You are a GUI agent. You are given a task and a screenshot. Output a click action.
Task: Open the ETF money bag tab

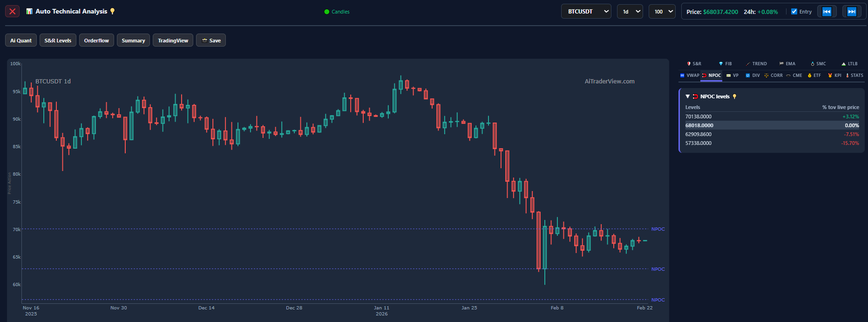point(814,75)
